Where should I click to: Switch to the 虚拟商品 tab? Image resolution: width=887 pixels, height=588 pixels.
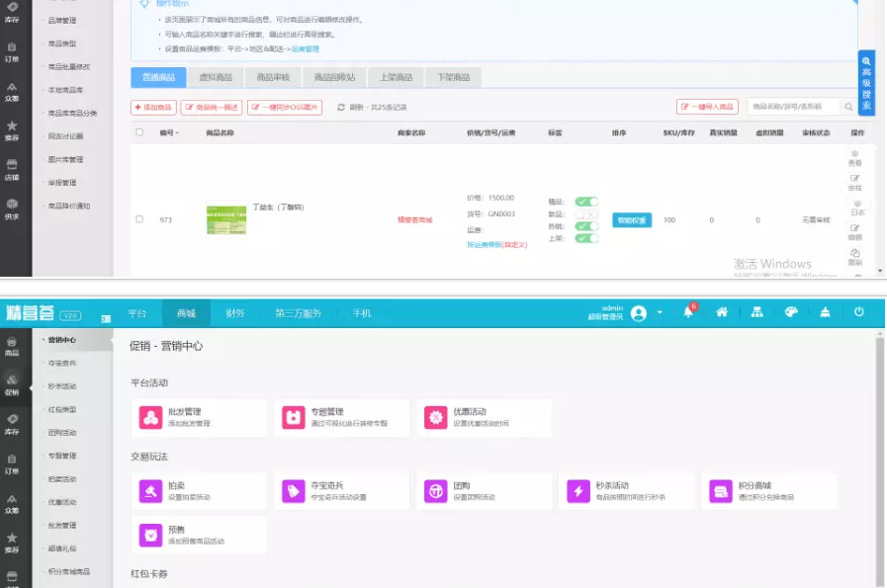[x=216, y=77]
